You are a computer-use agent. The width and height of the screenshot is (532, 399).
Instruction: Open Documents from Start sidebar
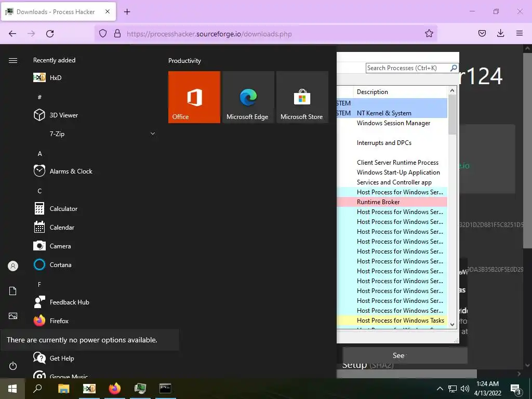point(13,291)
